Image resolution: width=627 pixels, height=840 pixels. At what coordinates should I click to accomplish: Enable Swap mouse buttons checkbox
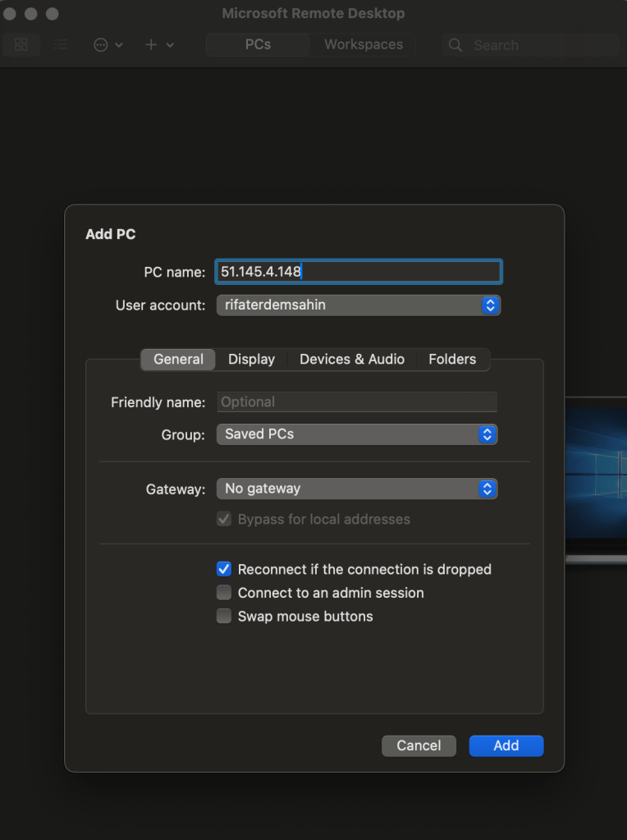click(224, 616)
